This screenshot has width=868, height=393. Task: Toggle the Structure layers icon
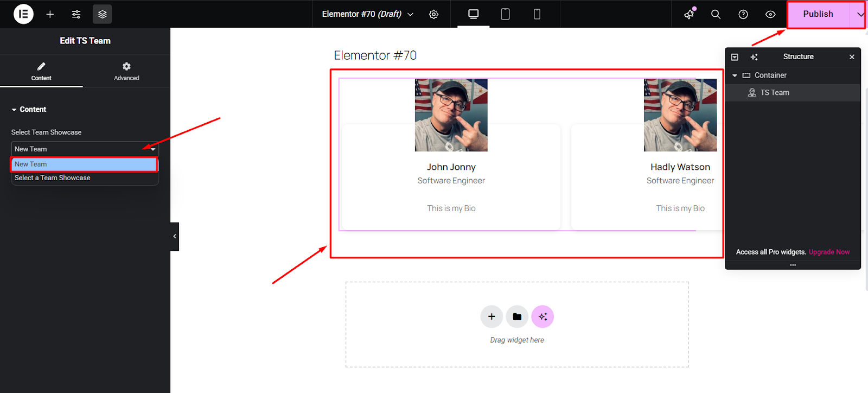tap(102, 14)
